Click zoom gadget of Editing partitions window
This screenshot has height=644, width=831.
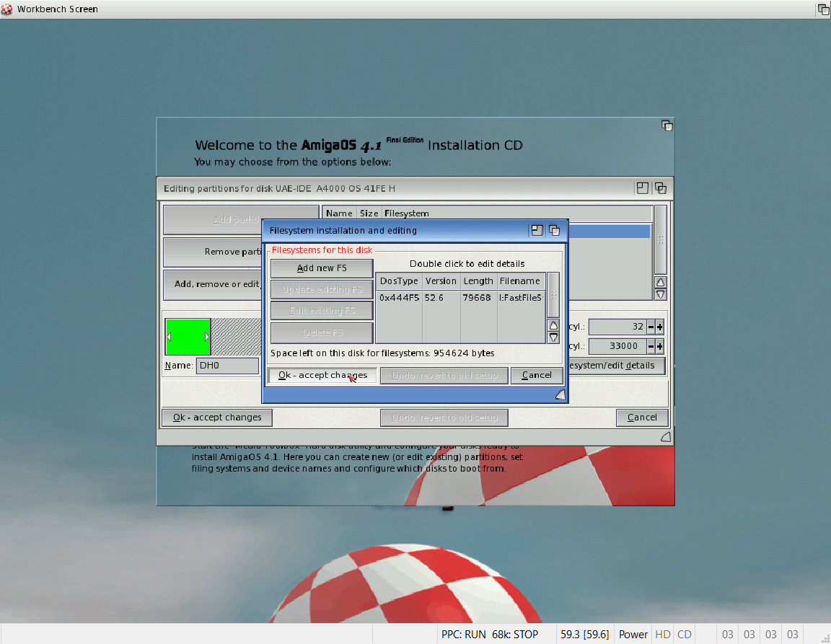pos(642,188)
